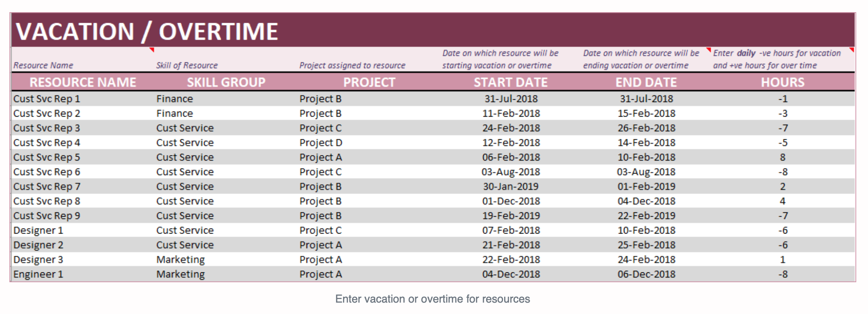Click the red comment indicator at the far right of the hours note
Screen dimensions: 868x314
click(x=852, y=50)
